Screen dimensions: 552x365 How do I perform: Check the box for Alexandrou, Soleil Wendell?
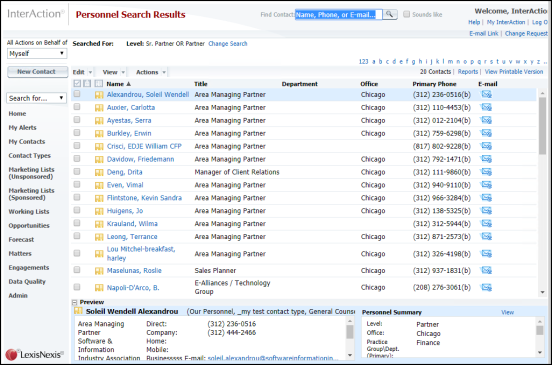click(x=77, y=94)
